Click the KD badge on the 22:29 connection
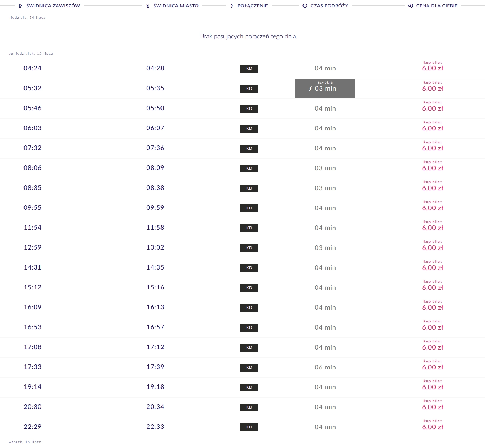 coord(249,427)
